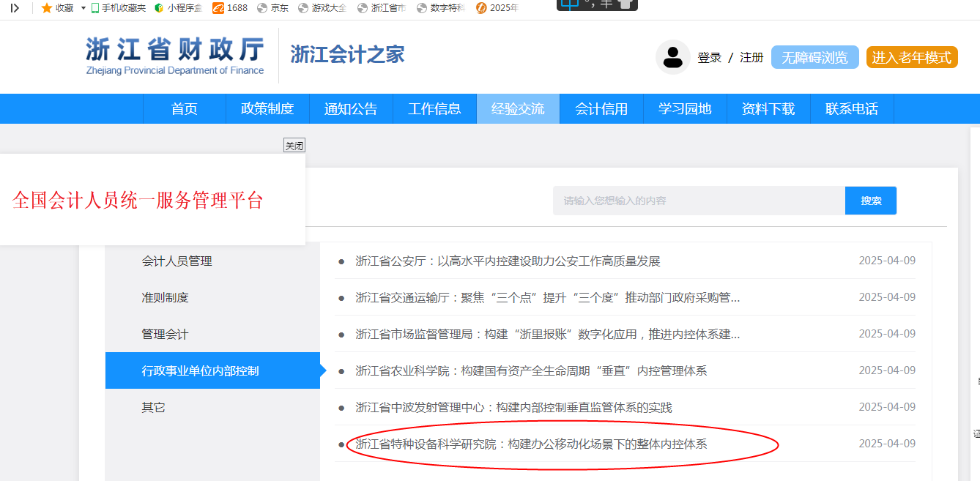Switch on 进入老年模式

pyautogui.click(x=911, y=58)
